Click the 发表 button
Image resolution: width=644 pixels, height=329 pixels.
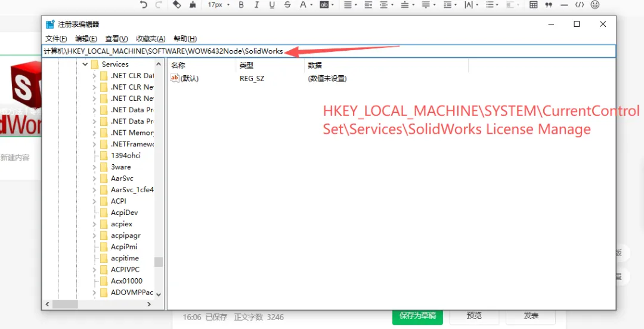tap(531, 316)
